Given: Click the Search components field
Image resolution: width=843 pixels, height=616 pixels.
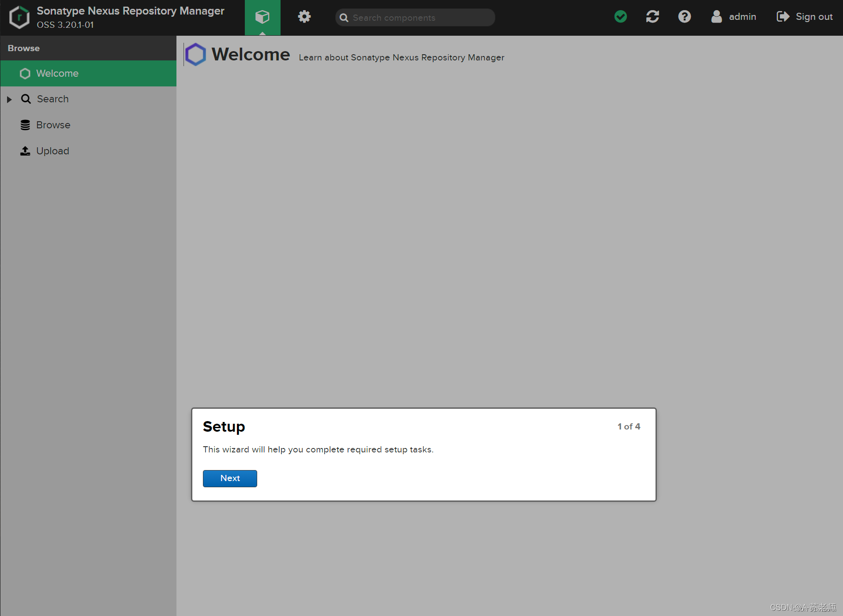Looking at the screenshot, I should 415,18.
